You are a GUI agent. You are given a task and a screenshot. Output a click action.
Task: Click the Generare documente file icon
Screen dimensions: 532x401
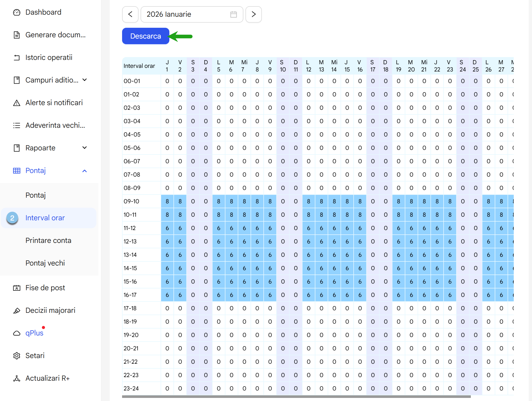point(17,35)
